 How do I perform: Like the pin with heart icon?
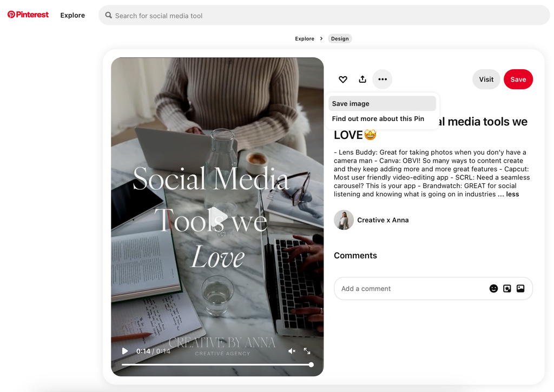coord(343,79)
